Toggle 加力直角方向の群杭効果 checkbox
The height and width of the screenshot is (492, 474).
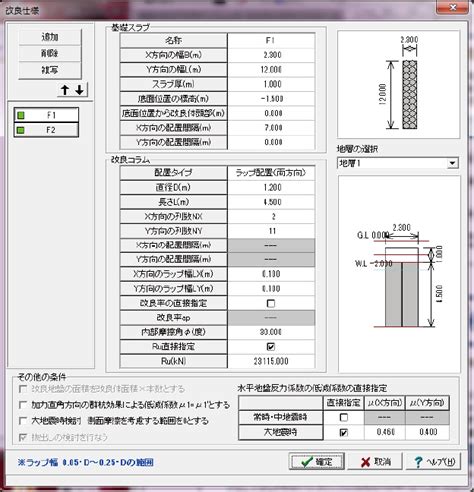(x=23, y=405)
